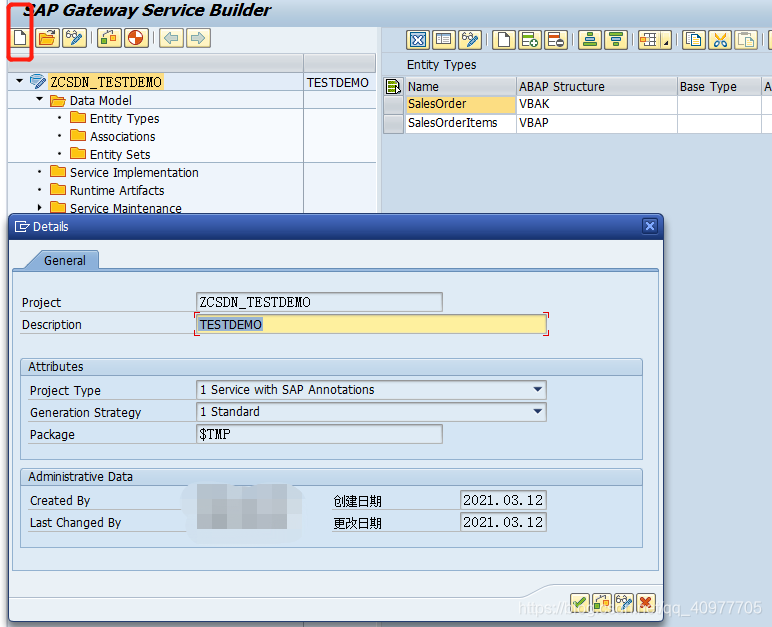This screenshot has height=627, width=772.
Task: Expand the Service Maintenance node
Action: coord(39,208)
